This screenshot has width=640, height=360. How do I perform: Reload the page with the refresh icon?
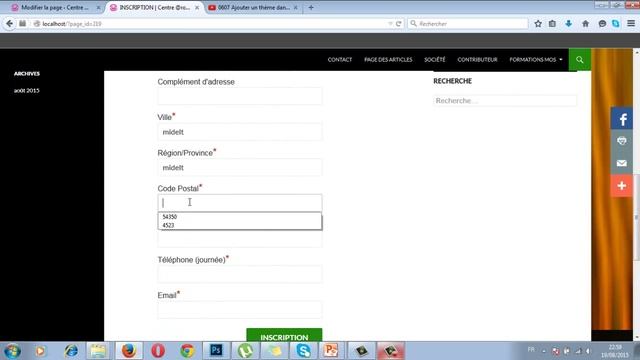(399, 24)
